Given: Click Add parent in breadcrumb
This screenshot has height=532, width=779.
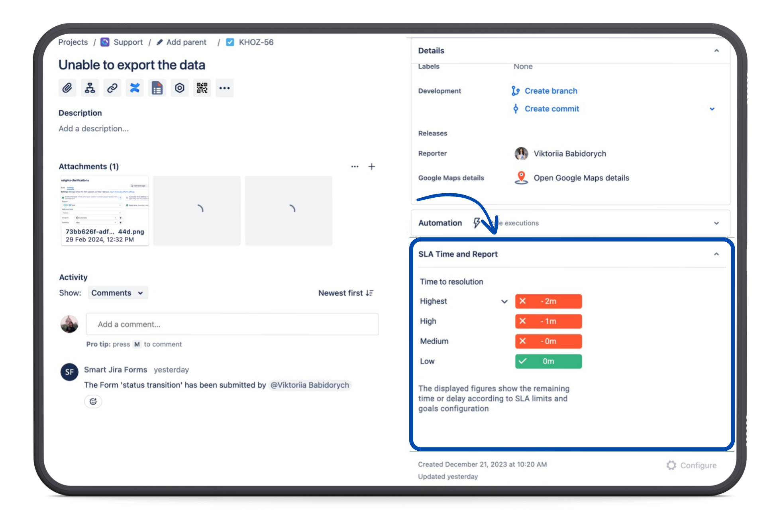Looking at the screenshot, I should click(186, 42).
